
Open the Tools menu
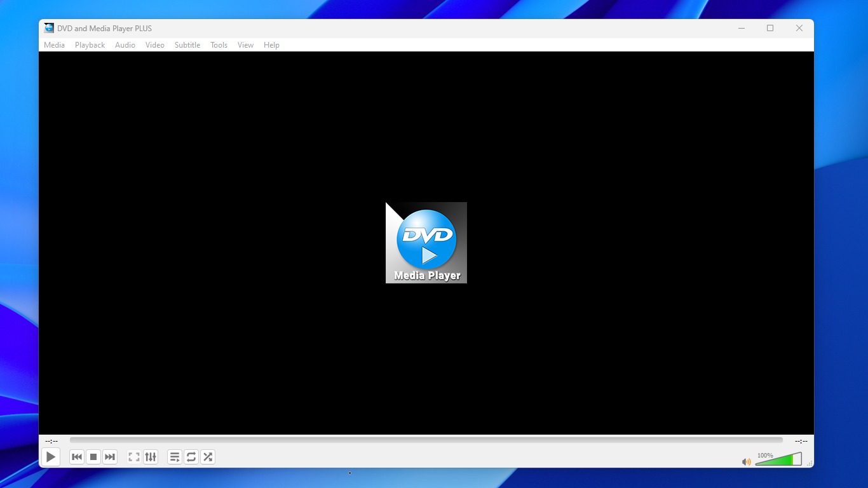tap(219, 44)
